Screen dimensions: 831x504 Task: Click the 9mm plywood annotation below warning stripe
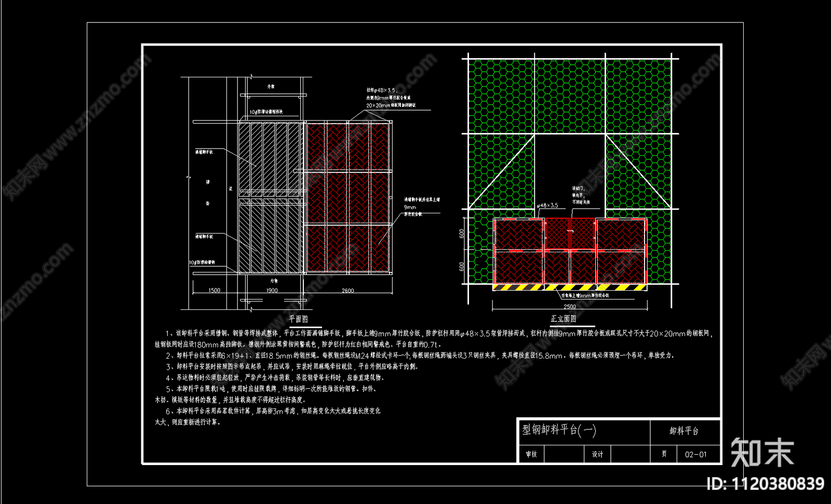click(585, 295)
